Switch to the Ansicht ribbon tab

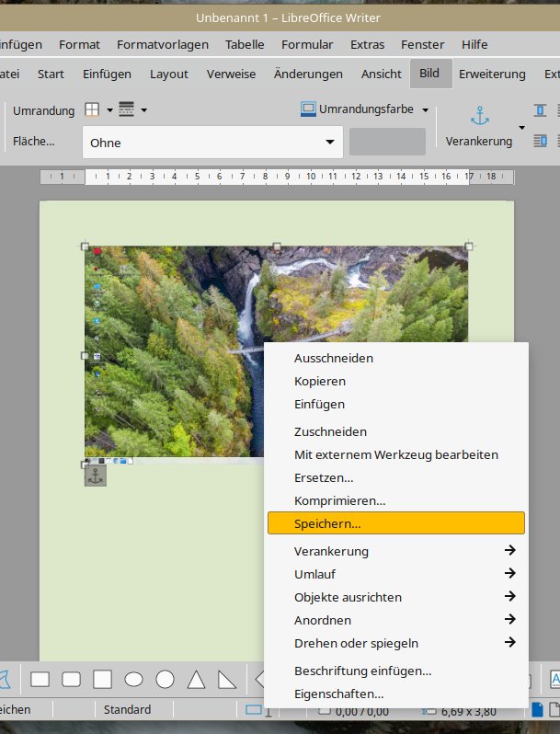tap(381, 74)
